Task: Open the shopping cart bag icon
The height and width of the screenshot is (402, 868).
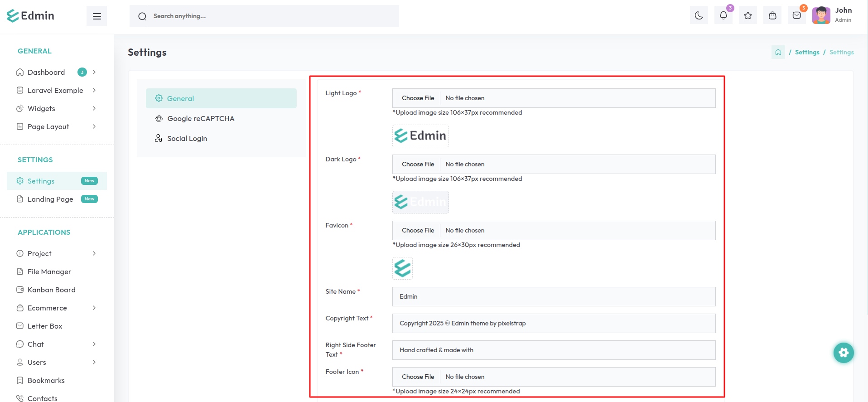Action: pyautogui.click(x=772, y=16)
